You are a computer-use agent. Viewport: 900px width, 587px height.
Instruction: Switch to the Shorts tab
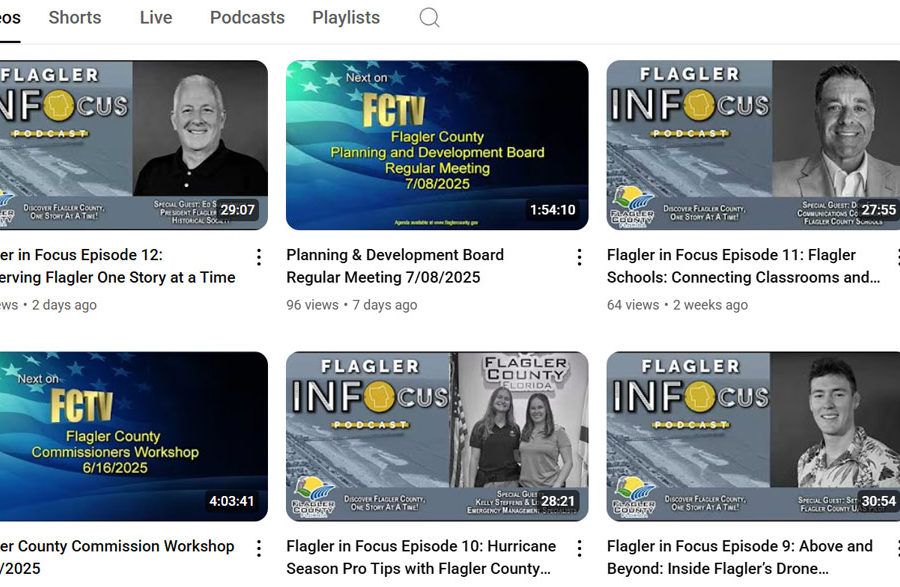click(x=75, y=18)
